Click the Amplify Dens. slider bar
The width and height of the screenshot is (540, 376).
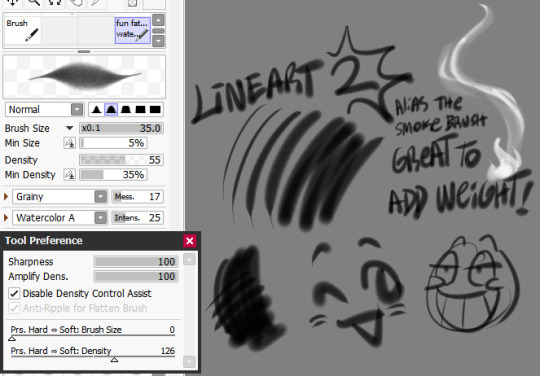click(136, 276)
